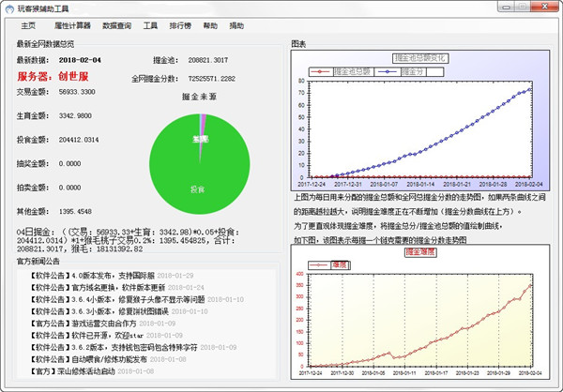Click the 抽奖金额 value 0.0000
The image size is (563, 392).
coord(69,164)
